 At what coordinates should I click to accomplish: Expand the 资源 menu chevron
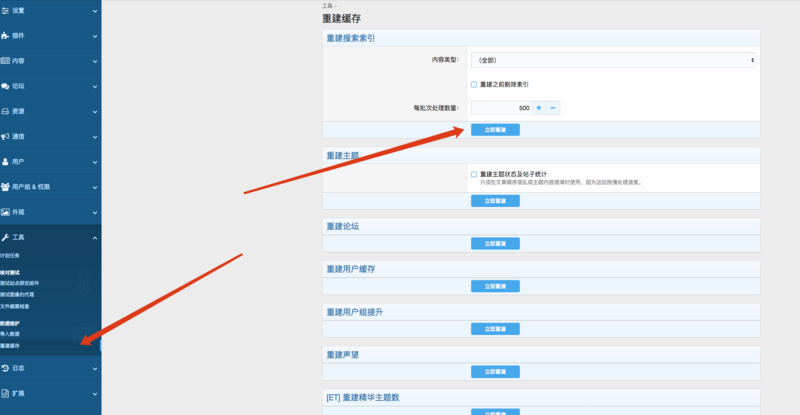[x=94, y=111]
